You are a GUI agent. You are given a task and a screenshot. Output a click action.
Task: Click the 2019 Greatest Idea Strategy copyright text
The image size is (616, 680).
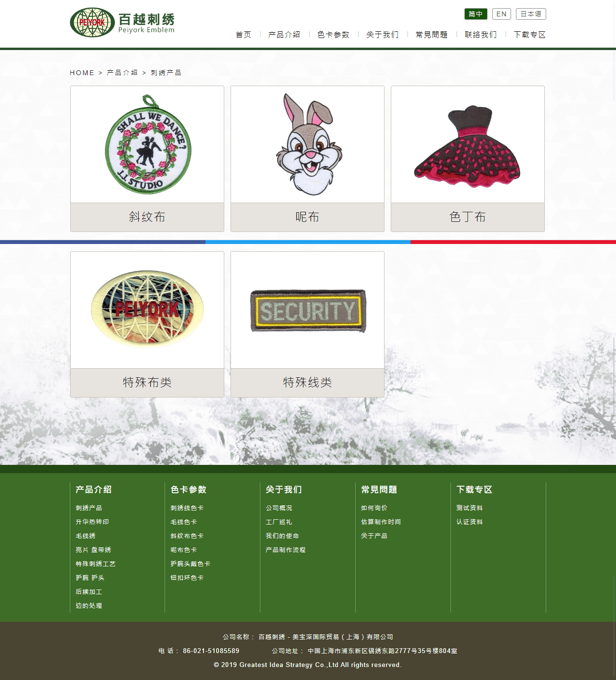(308, 665)
